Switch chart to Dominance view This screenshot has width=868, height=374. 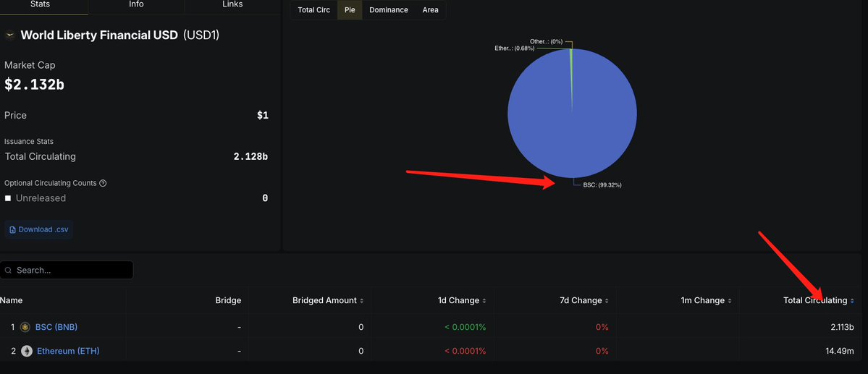(x=389, y=10)
